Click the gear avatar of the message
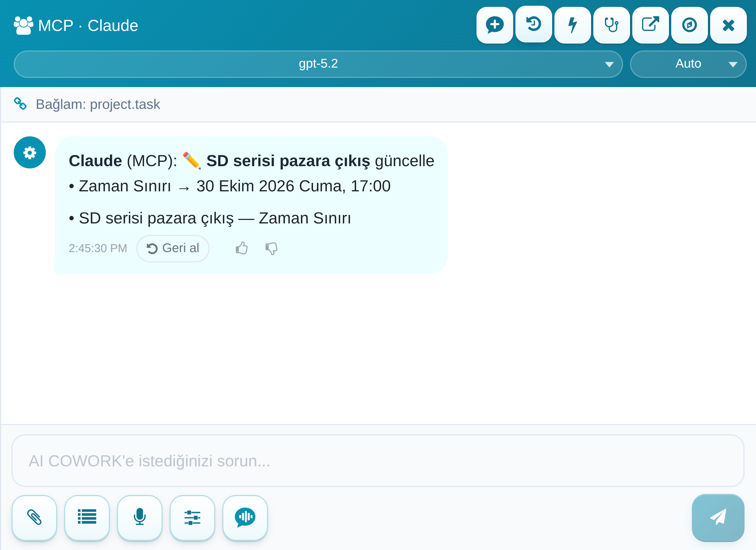This screenshot has width=756, height=550. [x=30, y=152]
